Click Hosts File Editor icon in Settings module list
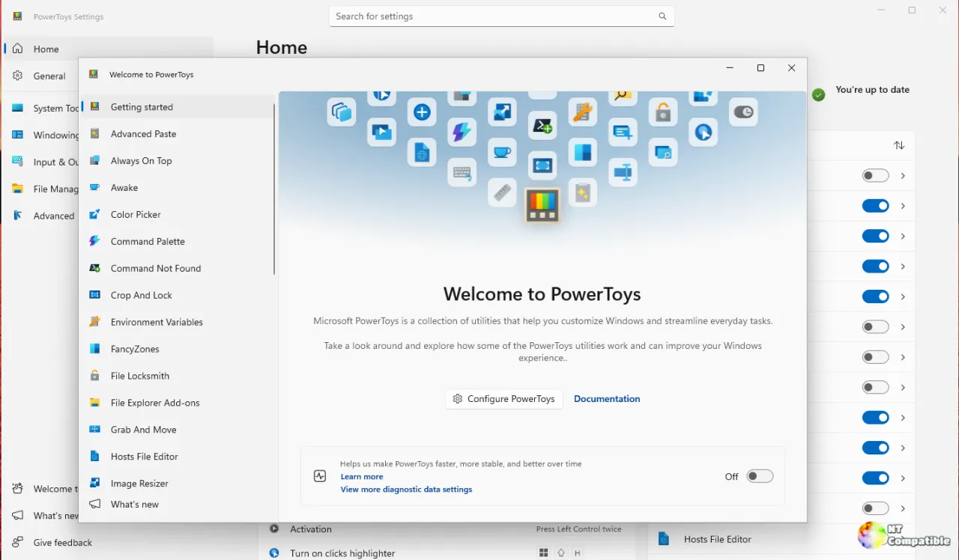The height and width of the screenshot is (560, 959). (663, 539)
